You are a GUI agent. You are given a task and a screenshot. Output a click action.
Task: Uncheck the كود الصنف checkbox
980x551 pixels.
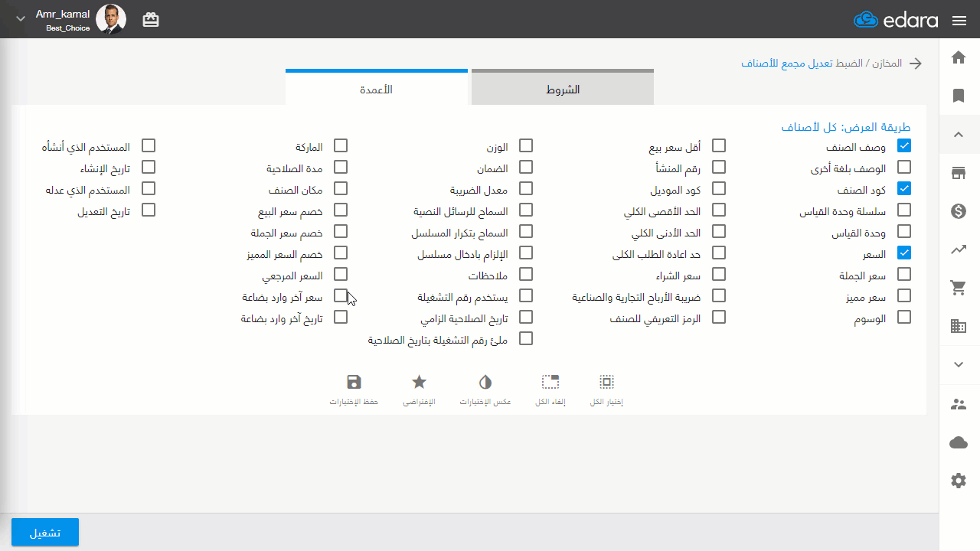tap(904, 188)
